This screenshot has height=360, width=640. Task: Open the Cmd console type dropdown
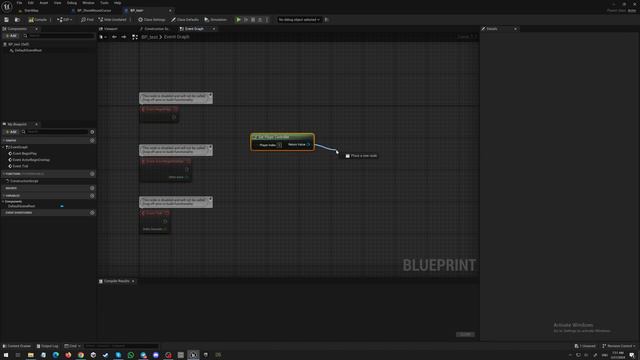[x=72, y=346]
